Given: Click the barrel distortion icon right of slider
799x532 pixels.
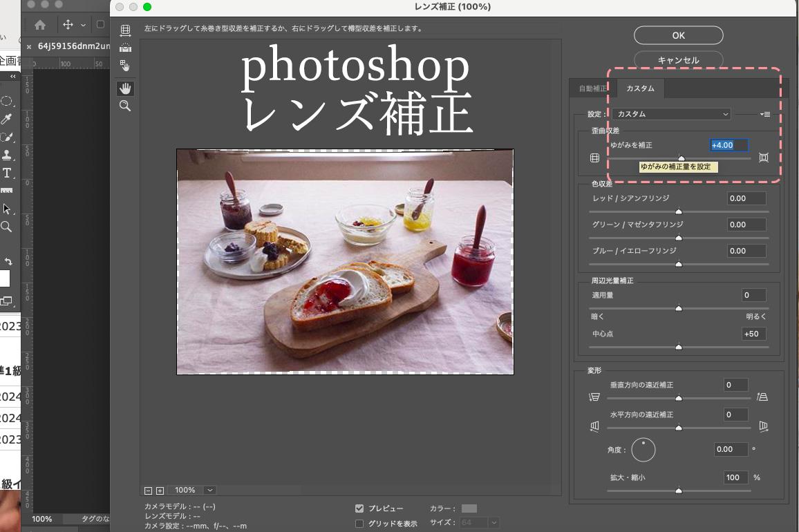Looking at the screenshot, I should (763, 158).
